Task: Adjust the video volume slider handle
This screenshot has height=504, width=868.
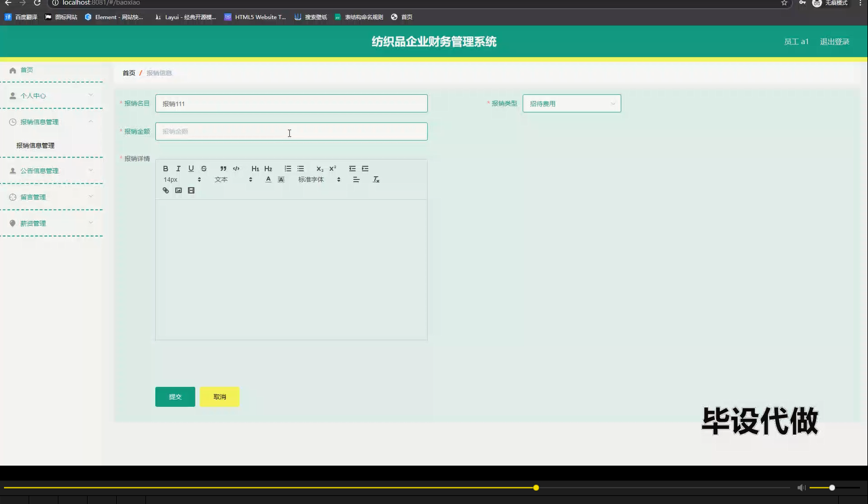Action: [832, 488]
